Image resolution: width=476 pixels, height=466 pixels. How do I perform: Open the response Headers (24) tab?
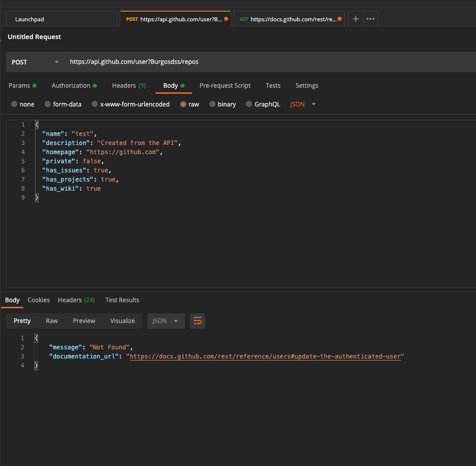tap(77, 300)
